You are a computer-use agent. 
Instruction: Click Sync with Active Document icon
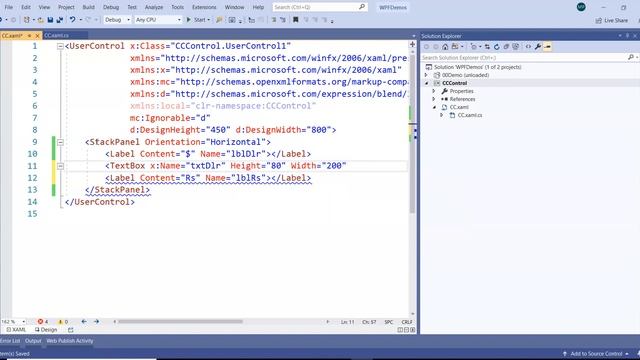pyautogui.click(x=487, y=47)
